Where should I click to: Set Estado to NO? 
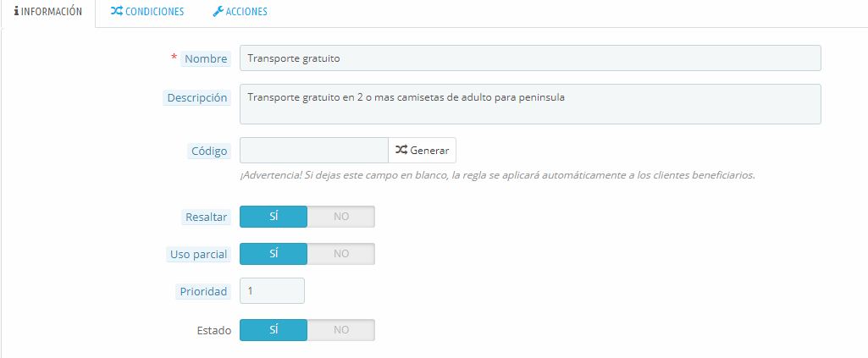(340, 330)
